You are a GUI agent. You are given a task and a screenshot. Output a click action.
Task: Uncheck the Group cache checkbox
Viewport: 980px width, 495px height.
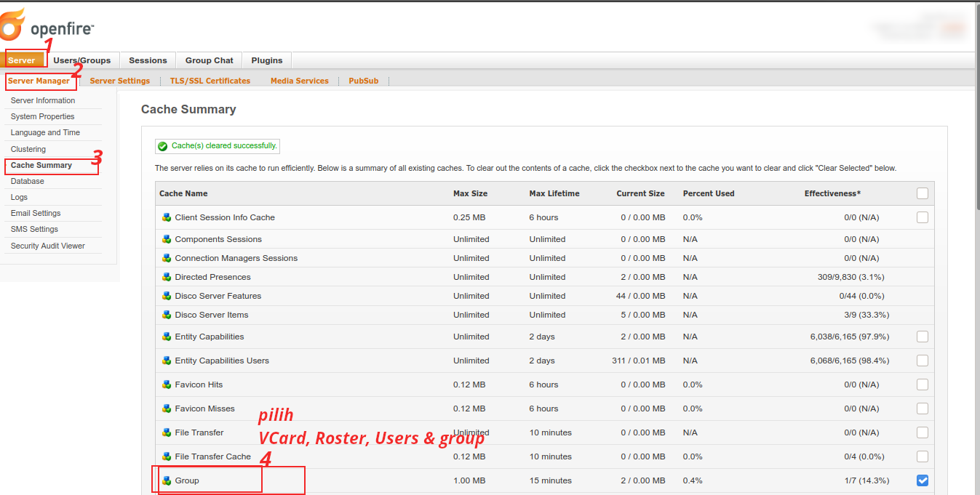pos(923,480)
